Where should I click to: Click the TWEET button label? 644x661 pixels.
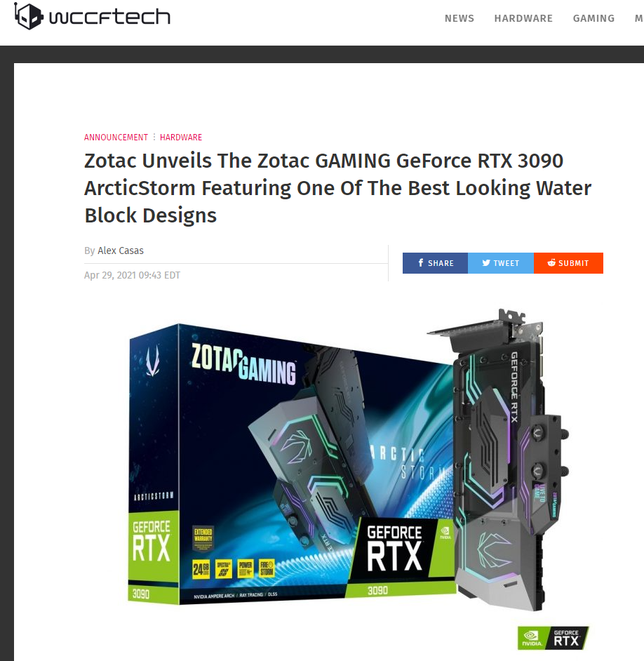click(x=507, y=263)
